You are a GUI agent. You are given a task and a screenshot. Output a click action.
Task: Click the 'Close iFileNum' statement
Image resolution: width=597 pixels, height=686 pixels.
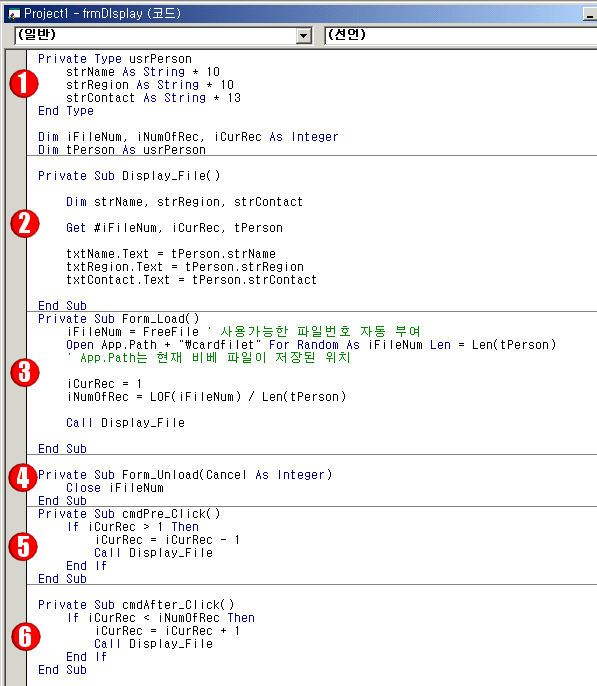(x=115, y=487)
